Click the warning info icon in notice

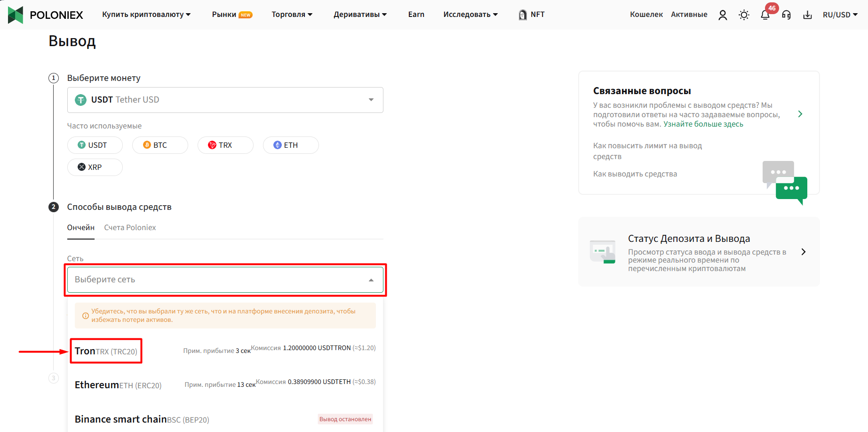click(86, 316)
